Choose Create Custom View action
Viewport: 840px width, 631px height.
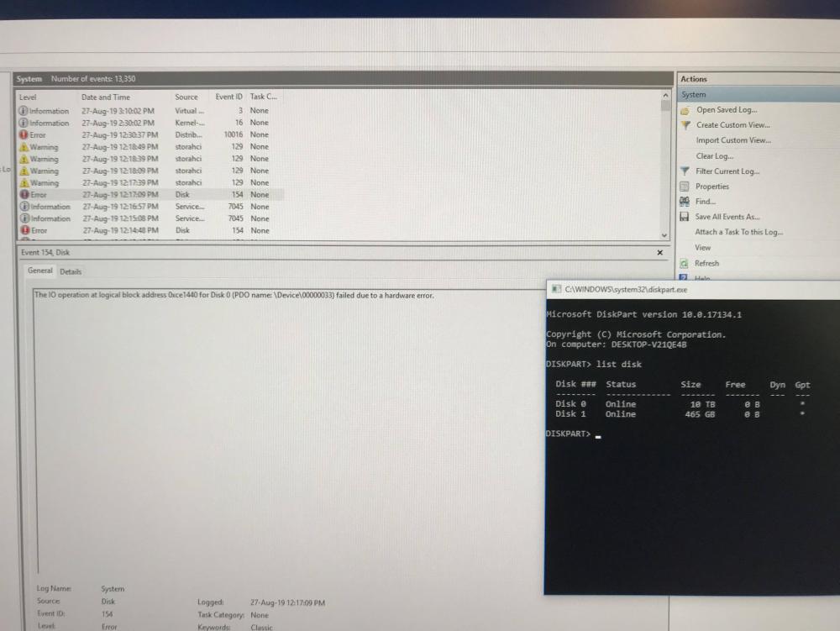[732, 125]
